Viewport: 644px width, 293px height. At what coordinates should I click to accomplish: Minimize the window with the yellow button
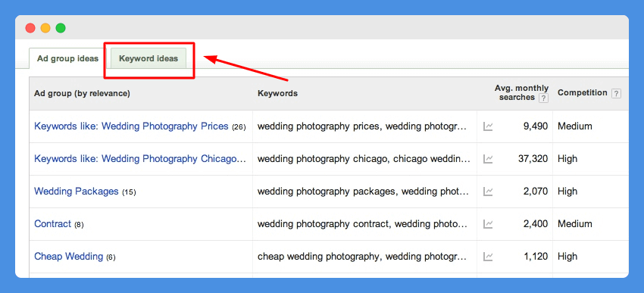click(x=45, y=28)
